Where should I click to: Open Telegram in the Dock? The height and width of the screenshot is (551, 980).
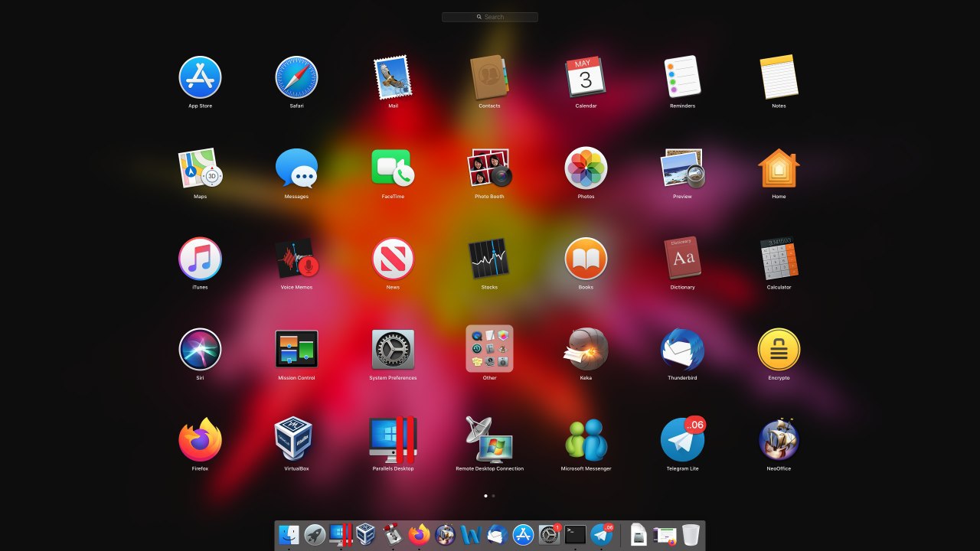[x=602, y=535]
